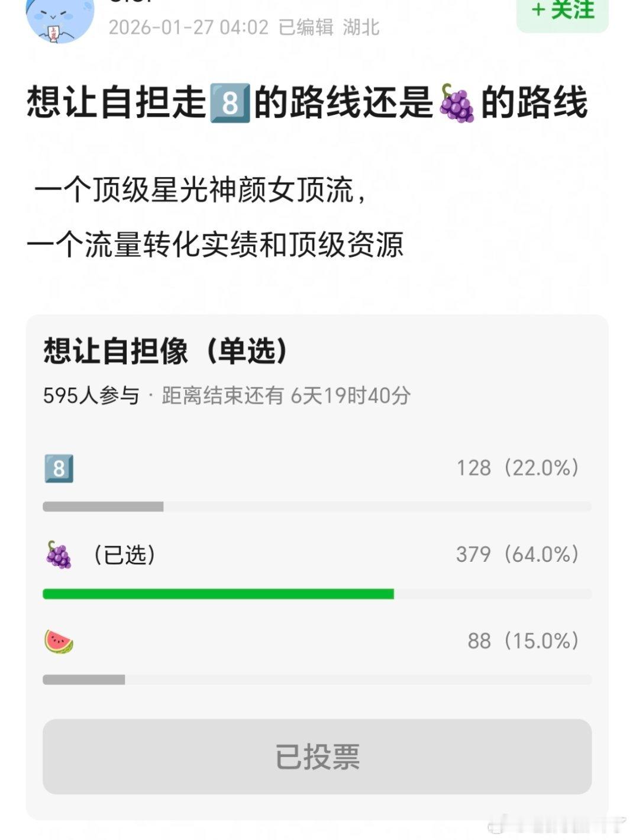
Task: Click the watermelon option's gray progress bar
Action: pos(84,680)
